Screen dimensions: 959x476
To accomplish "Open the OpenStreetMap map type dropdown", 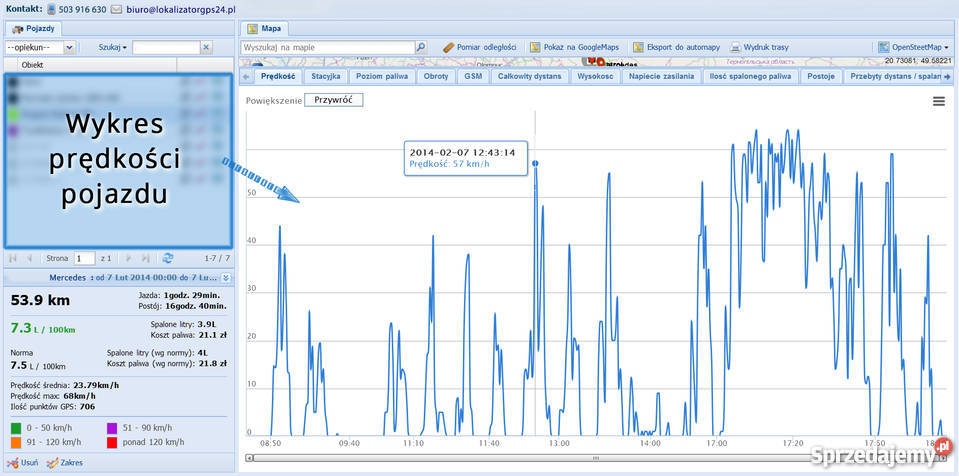I will pos(947,48).
